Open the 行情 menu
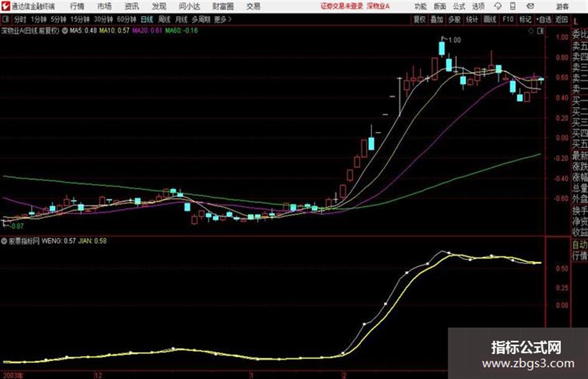The width and height of the screenshot is (588, 379). pyautogui.click(x=77, y=6)
